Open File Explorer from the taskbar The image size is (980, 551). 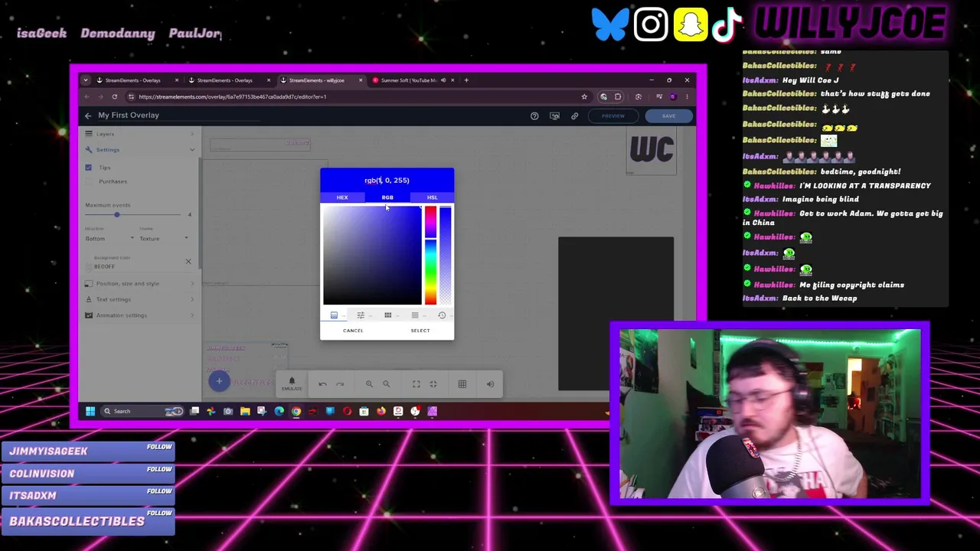pyautogui.click(x=245, y=411)
